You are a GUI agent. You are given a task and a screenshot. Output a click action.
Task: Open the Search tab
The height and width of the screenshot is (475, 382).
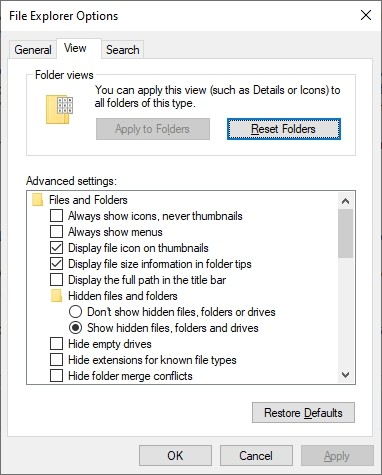123,50
